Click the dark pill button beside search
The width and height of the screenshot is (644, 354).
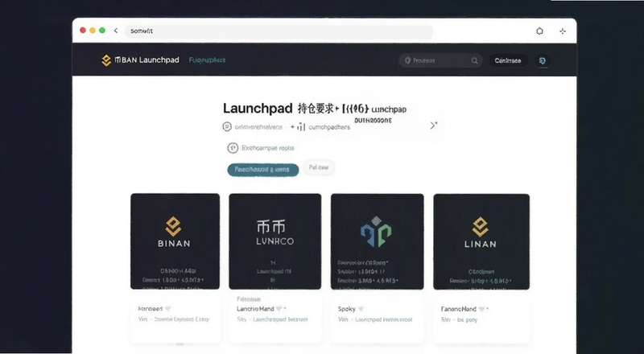[508, 61]
